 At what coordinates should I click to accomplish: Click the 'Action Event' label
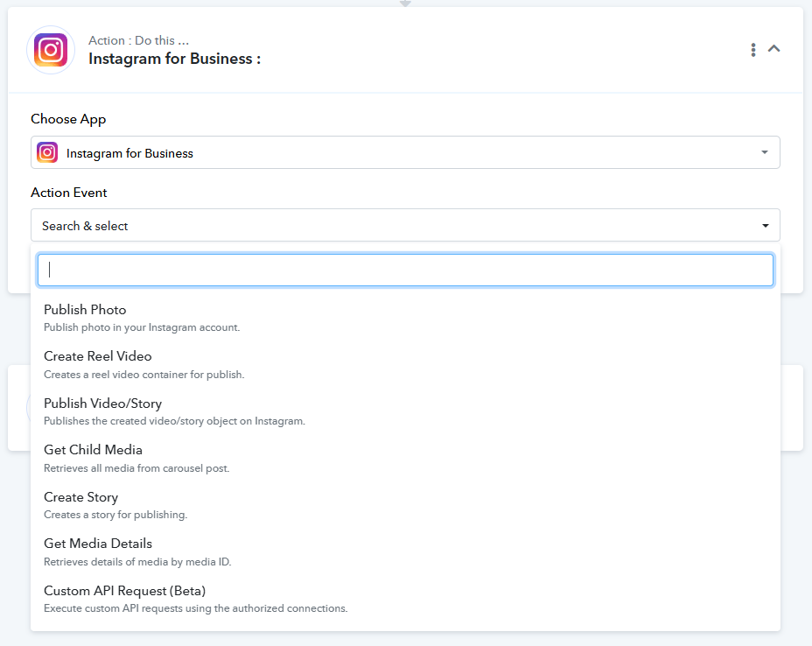[69, 193]
